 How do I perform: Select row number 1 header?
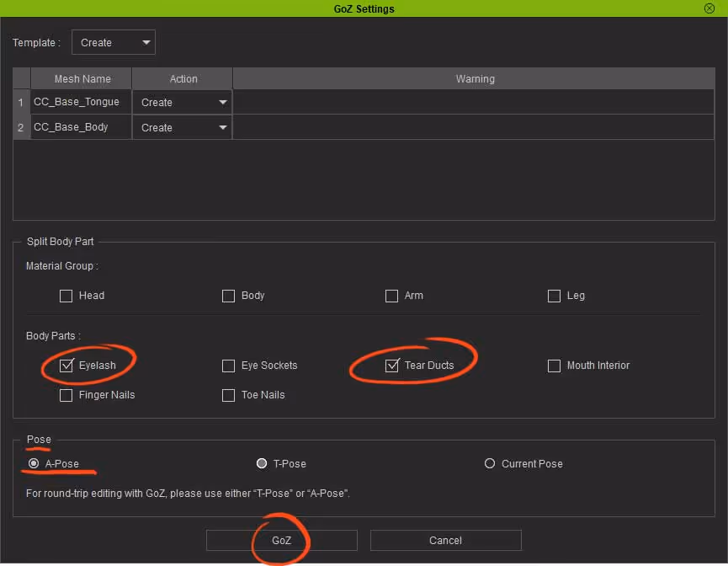[x=21, y=102]
